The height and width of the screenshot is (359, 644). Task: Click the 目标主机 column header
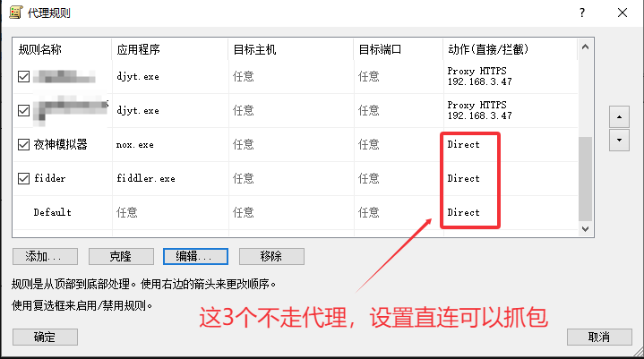pyautogui.click(x=291, y=49)
